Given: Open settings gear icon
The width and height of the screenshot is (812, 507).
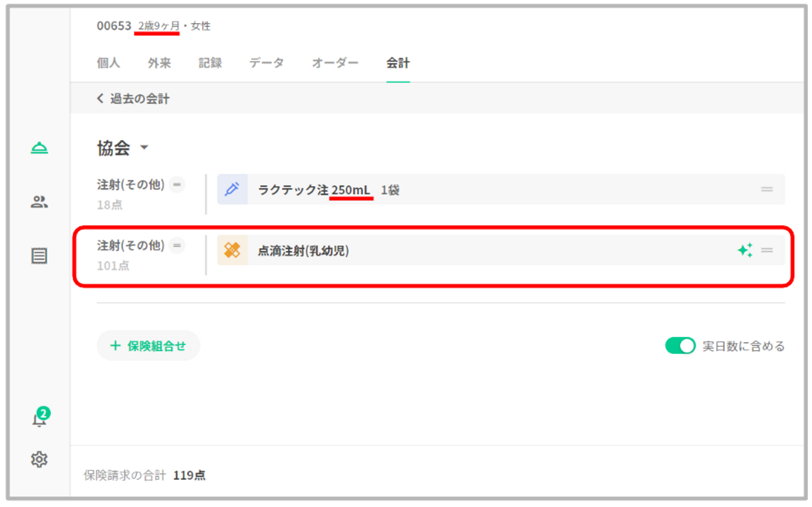Looking at the screenshot, I should [39, 459].
